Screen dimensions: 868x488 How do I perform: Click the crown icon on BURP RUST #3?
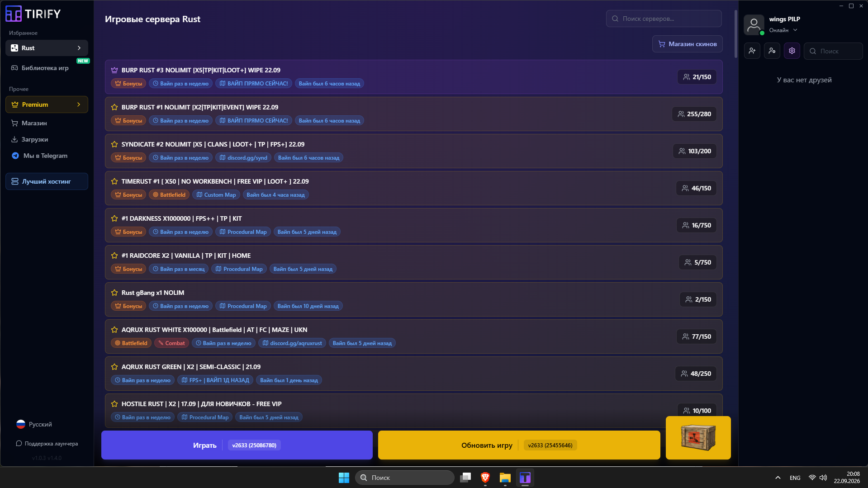[x=114, y=70]
